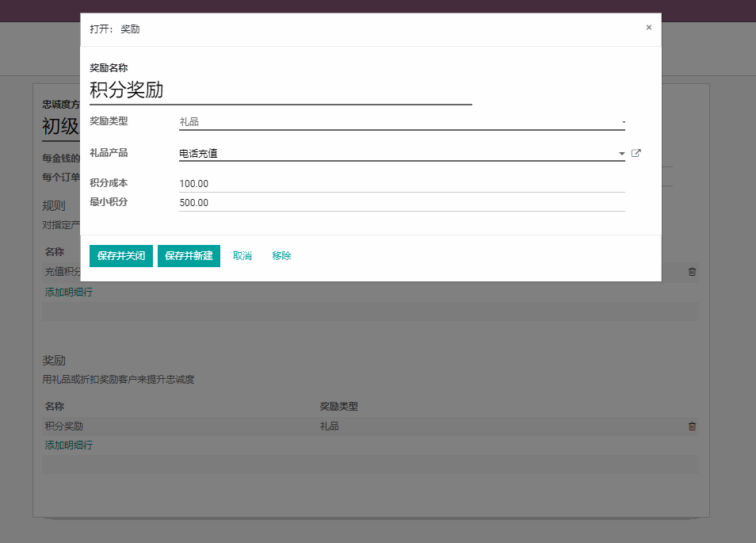Open the 积分奖励 row in the rewards list

tap(64, 426)
